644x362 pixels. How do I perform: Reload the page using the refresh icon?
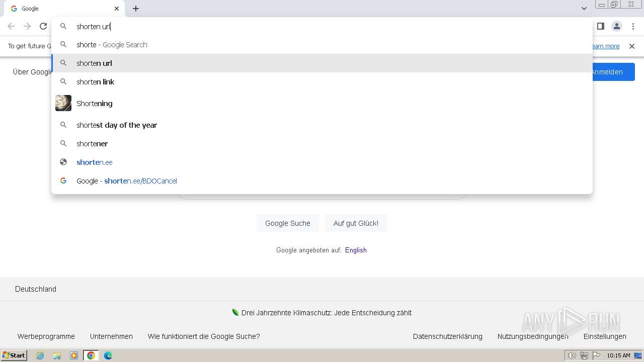[43, 26]
